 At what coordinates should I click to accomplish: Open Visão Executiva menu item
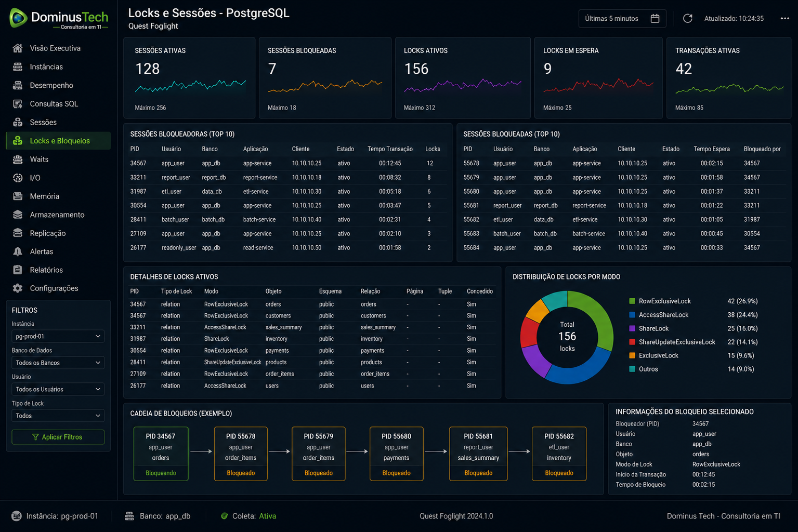[x=58, y=48]
